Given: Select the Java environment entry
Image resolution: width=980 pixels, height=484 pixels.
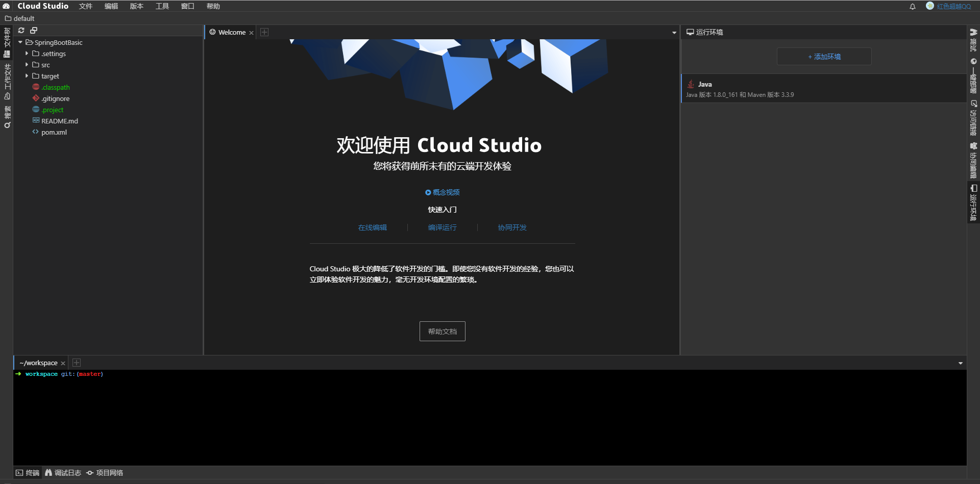Looking at the screenshot, I should (823, 89).
